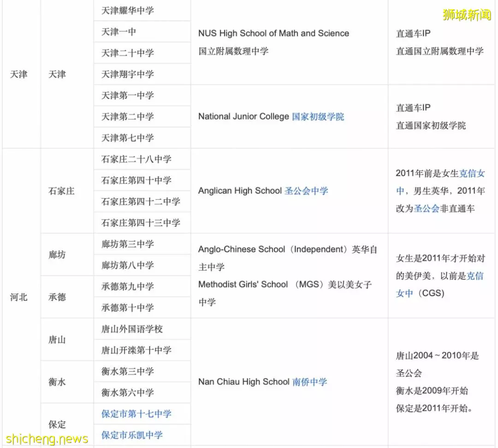Click the 女生是2011年才开始对 note line
This screenshot has width=498, height=448.
coord(440,258)
